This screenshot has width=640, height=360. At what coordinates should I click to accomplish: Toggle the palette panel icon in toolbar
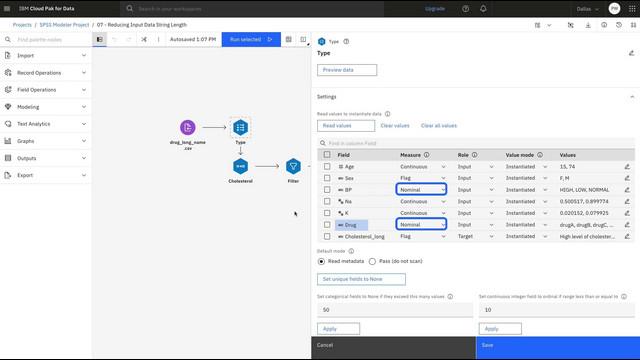pos(100,40)
